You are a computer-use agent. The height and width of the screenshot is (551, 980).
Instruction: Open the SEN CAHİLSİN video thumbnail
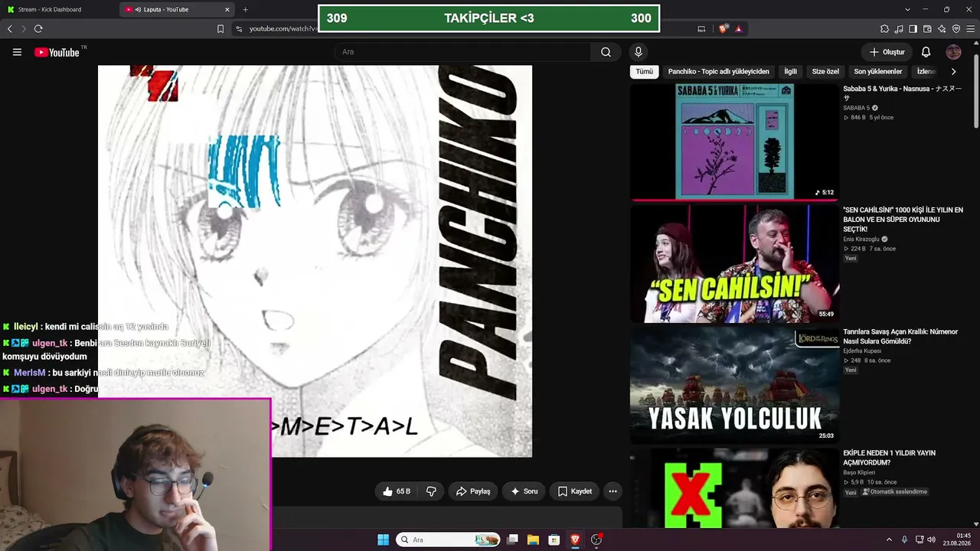coord(735,264)
